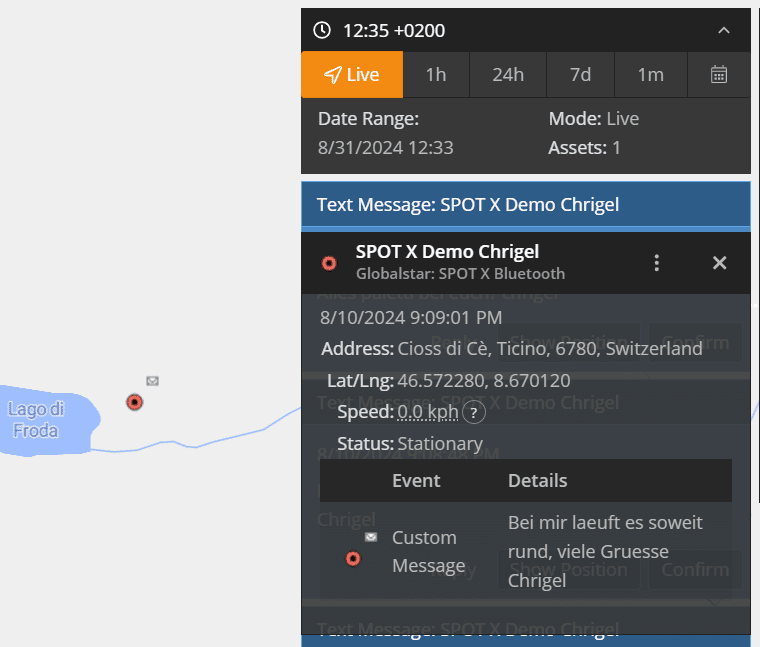760x647 pixels.
Task: Click the asset icon in the popup header
Action: point(329,263)
